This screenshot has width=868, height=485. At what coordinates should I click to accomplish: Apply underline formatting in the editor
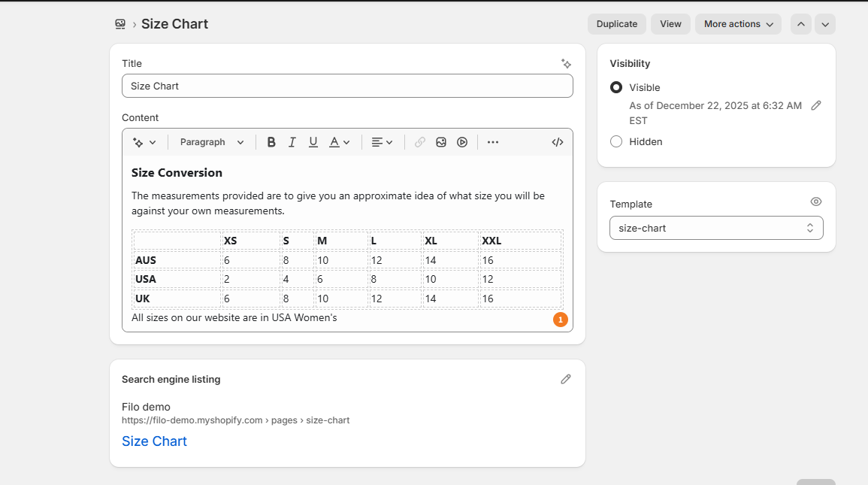(x=313, y=142)
